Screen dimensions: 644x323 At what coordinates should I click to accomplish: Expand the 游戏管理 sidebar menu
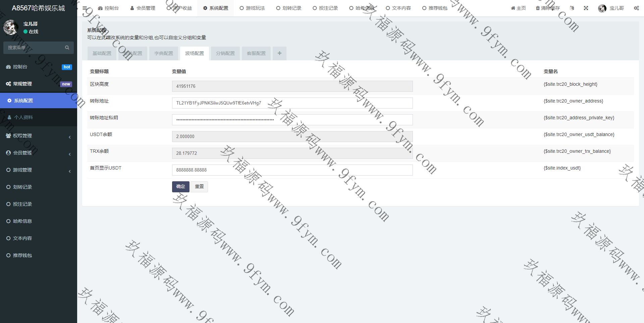39,170
